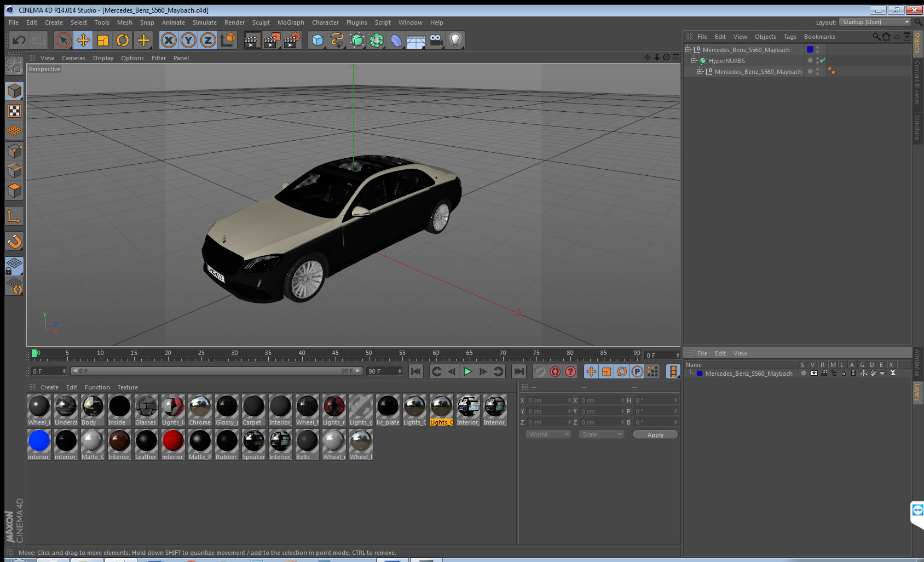Open Object Manager Tags menu
Viewport: 924px width, 562px height.
tap(790, 37)
